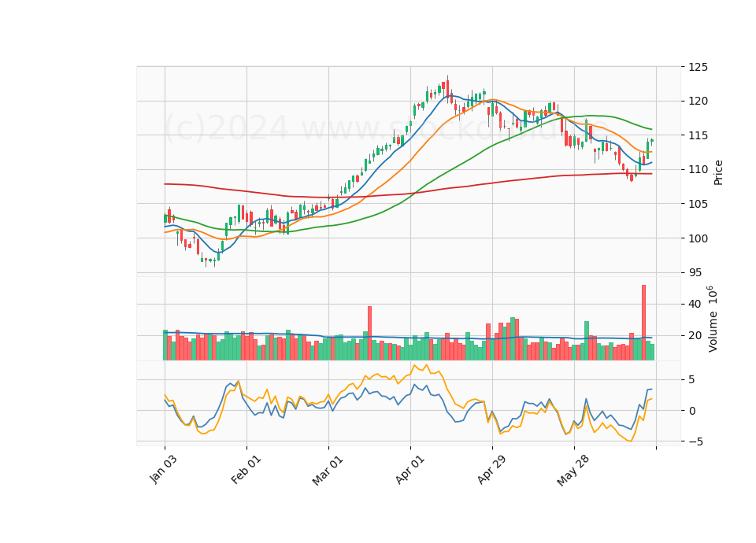Click the Mar 01 date label
The height and width of the screenshot is (543, 756).
(328, 471)
